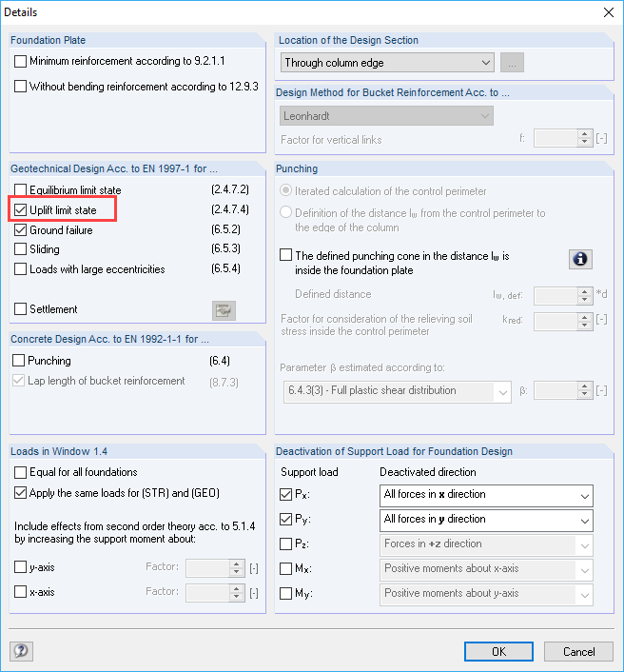
Task: Enable x-axis second order moment increase
Action: tap(20, 592)
